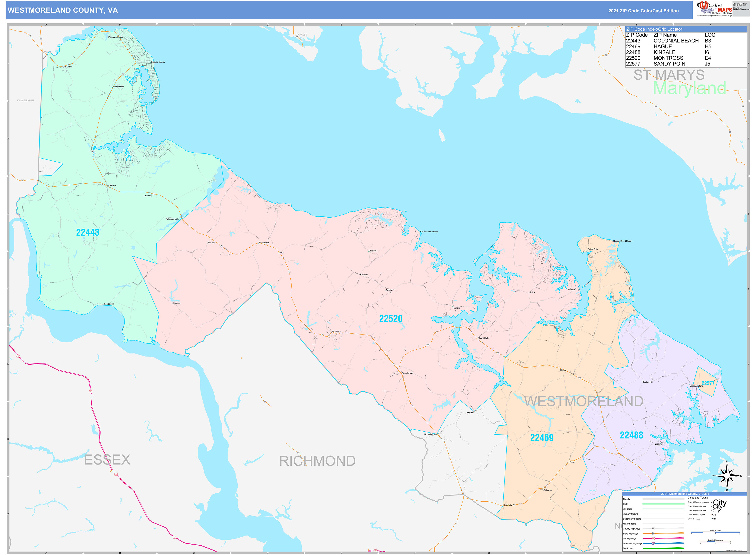The image size is (756, 555).
Task: Click the toll-free number 1-888-434-MAPS
Action: [740, 5]
